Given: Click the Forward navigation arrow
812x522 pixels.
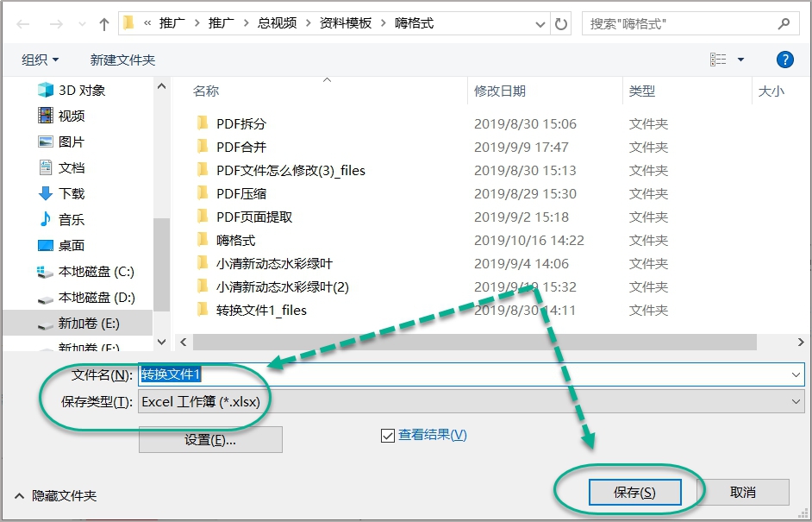Looking at the screenshot, I should point(56,24).
